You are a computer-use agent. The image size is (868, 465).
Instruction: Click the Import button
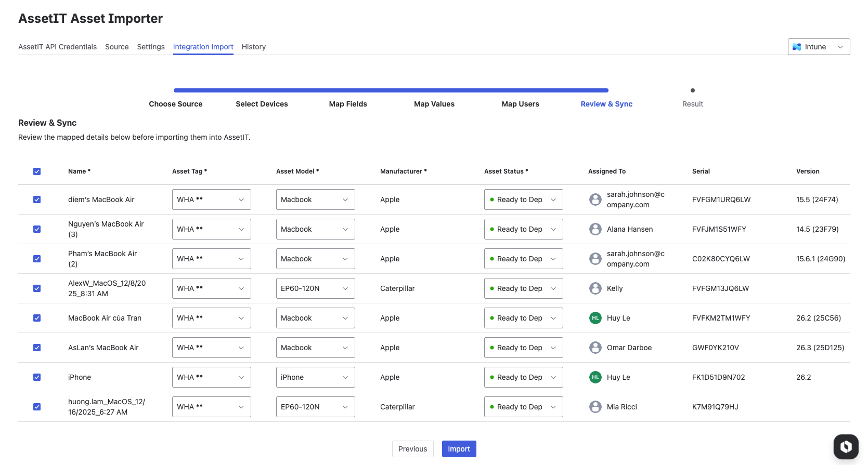tap(459, 449)
